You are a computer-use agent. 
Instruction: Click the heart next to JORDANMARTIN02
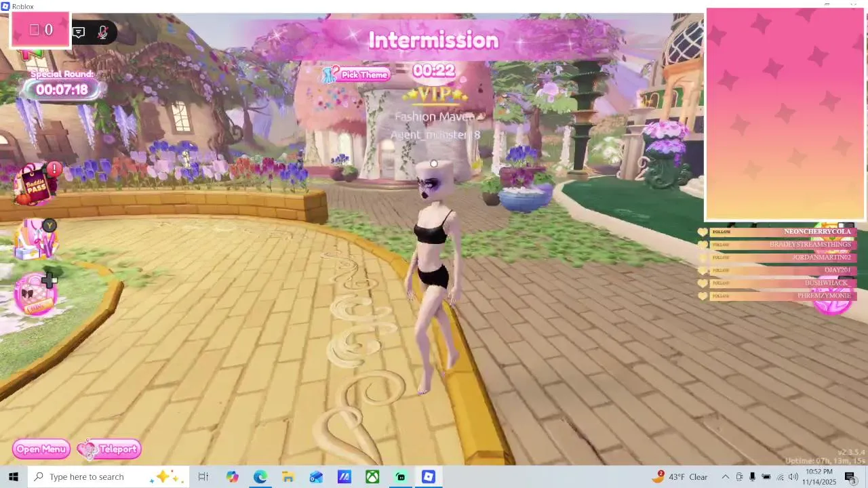703,258
